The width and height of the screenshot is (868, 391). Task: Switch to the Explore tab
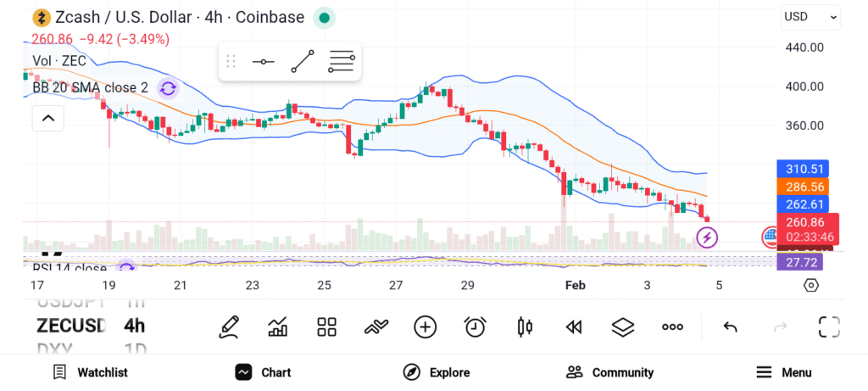437,372
